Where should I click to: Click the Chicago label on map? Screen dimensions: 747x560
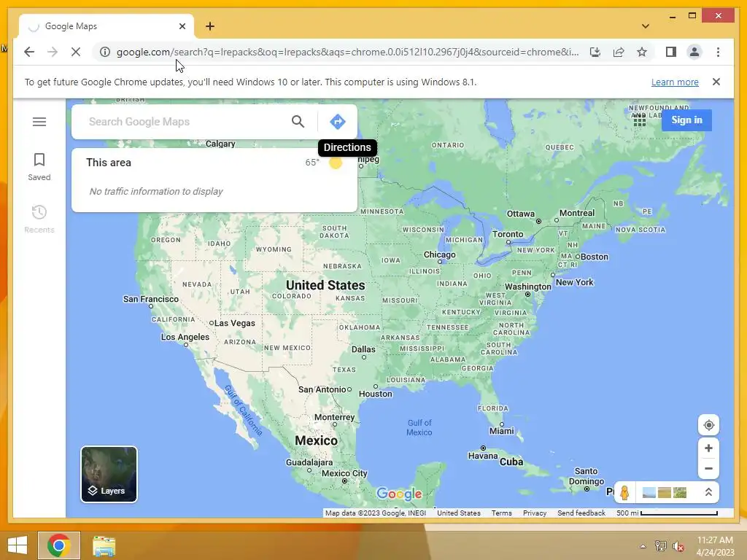[439, 254]
